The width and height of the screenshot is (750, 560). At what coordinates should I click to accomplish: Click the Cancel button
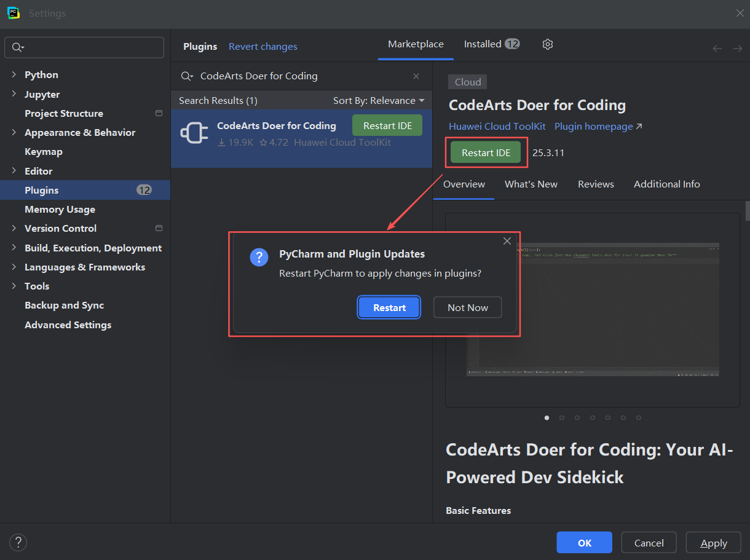coord(649,543)
